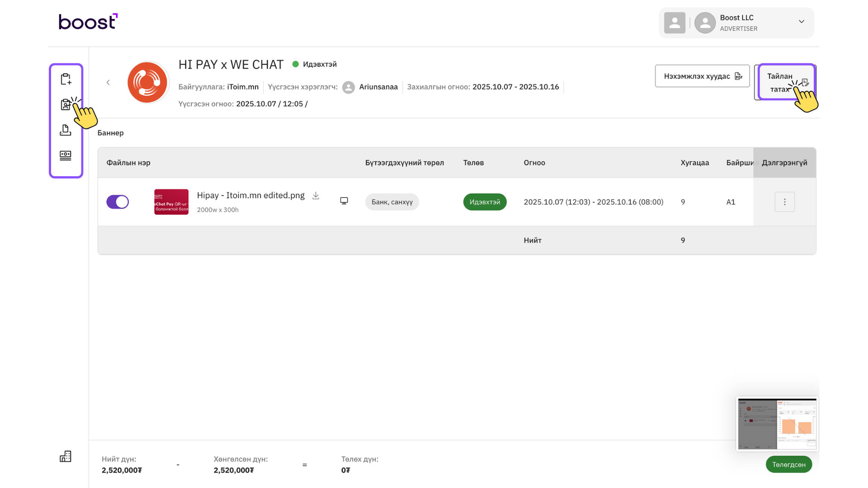Click the Банк, санхүү product type tag
The height and width of the screenshot is (488, 868).
(392, 202)
